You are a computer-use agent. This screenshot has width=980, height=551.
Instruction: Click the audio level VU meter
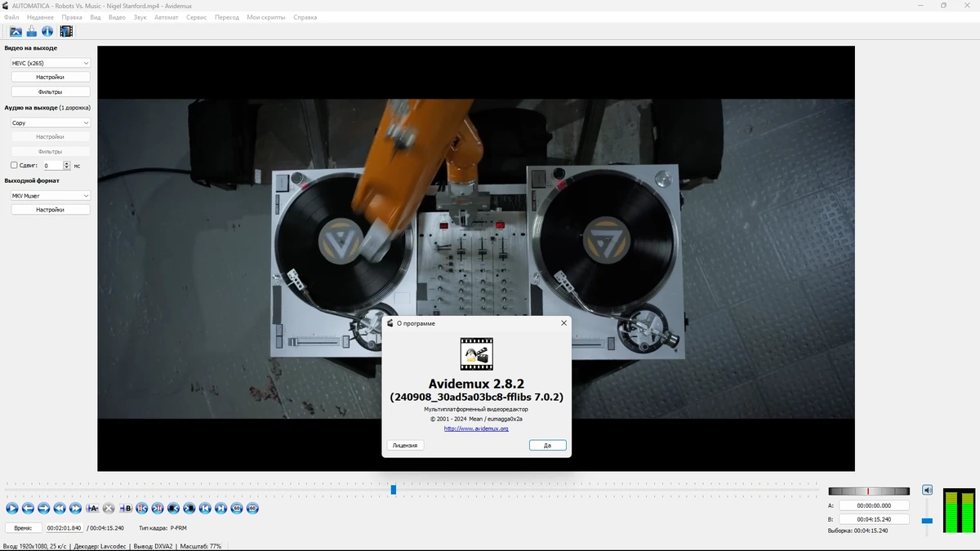point(960,512)
